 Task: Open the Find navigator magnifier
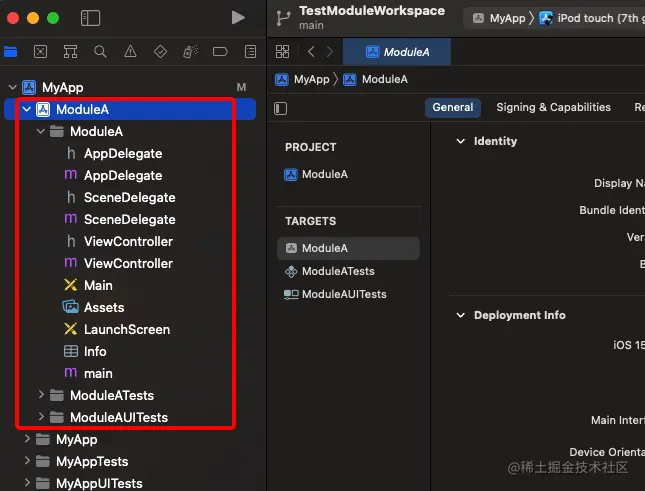point(100,52)
